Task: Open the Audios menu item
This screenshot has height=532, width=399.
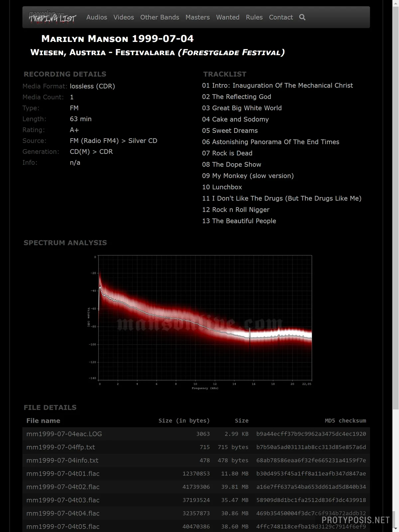Action: tap(96, 17)
